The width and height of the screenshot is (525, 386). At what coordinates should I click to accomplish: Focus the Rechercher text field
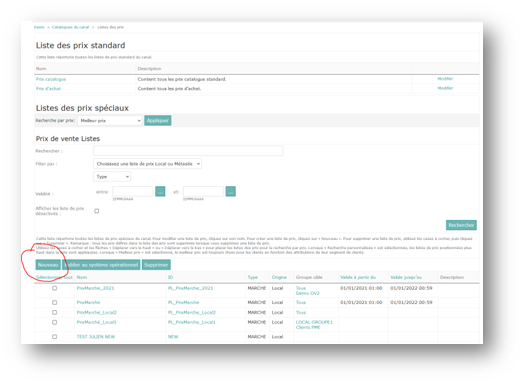(x=188, y=151)
